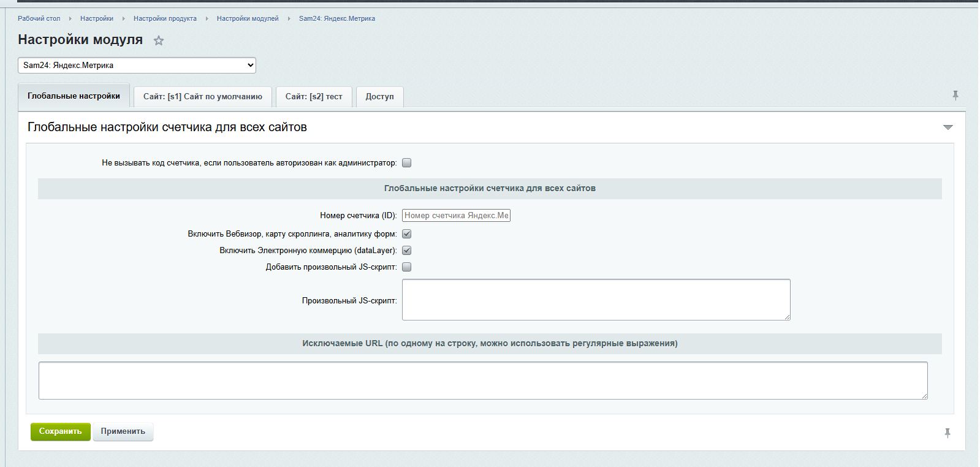Click the pin icon beside the tabs row

pyautogui.click(x=955, y=96)
